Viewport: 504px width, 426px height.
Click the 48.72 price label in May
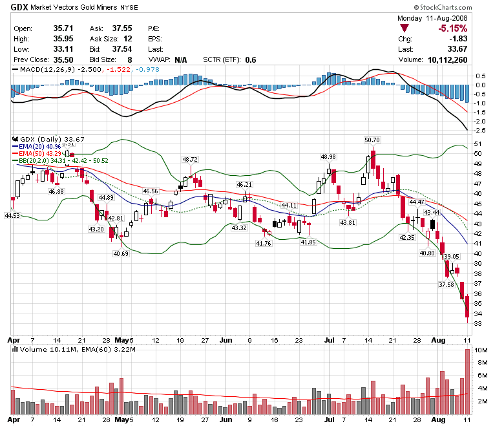coord(190,160)
